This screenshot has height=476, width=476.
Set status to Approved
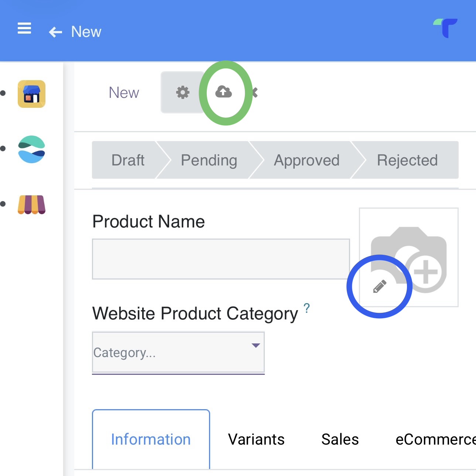pyautogui.click(x=307, y=160)
